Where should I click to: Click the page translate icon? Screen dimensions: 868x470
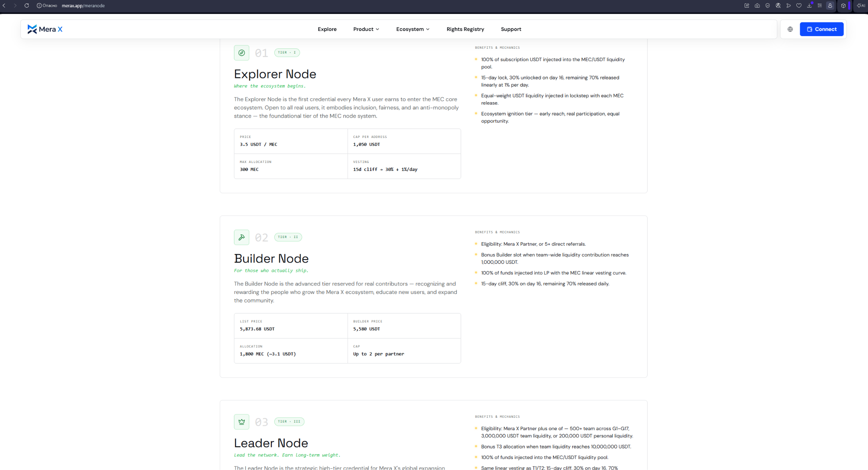click(x=778, y=6)
